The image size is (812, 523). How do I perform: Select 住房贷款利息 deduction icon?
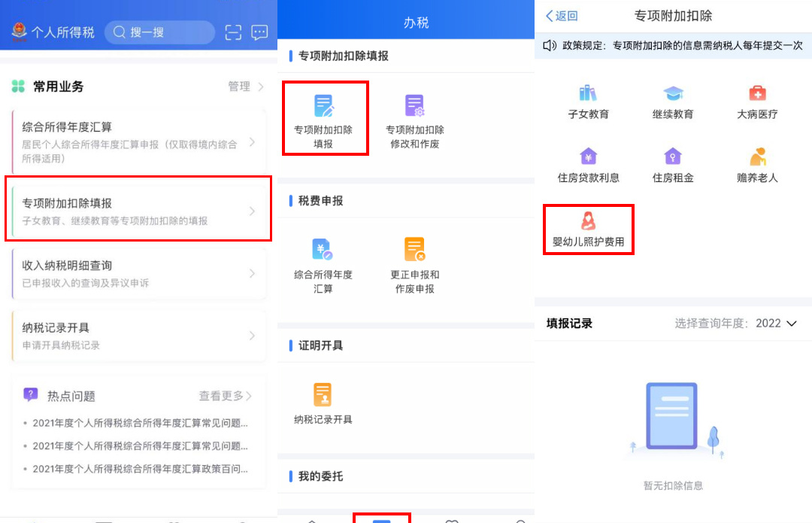(588, 157)
